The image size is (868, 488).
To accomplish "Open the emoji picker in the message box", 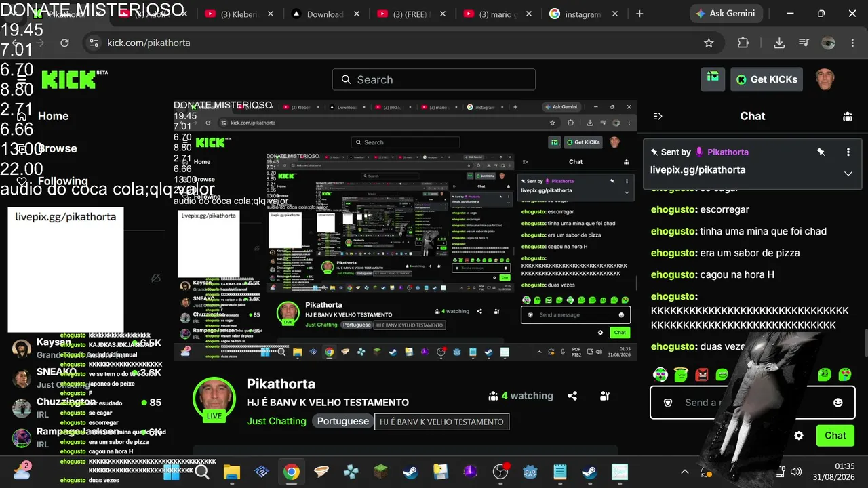I will pos(838,403).
